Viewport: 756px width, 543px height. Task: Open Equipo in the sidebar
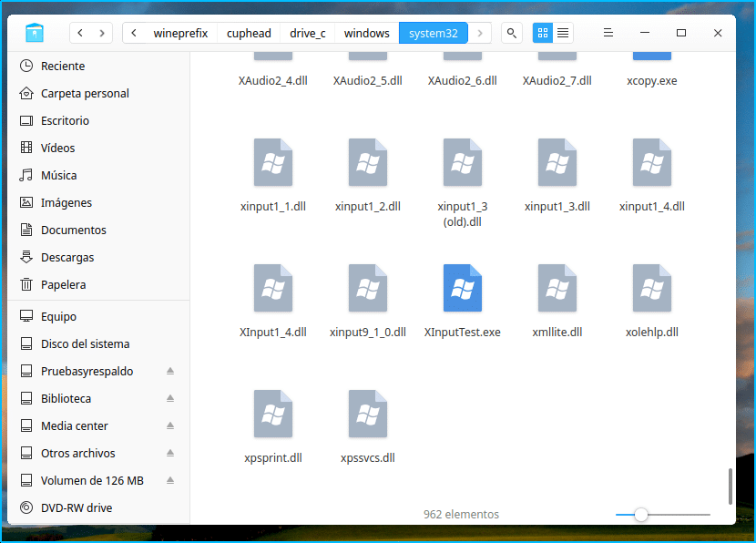[98, 316]
